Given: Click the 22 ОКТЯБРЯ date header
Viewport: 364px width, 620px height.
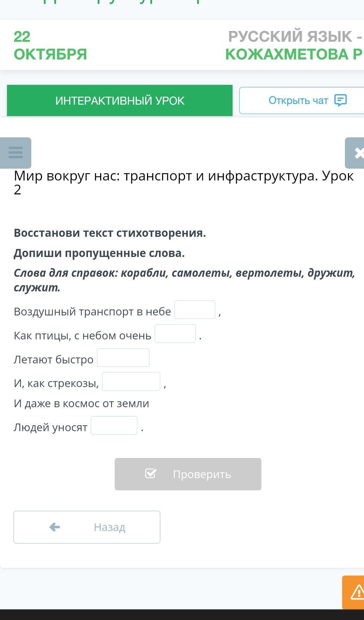Looking at the screenshot, I should [x=50, y=45].
